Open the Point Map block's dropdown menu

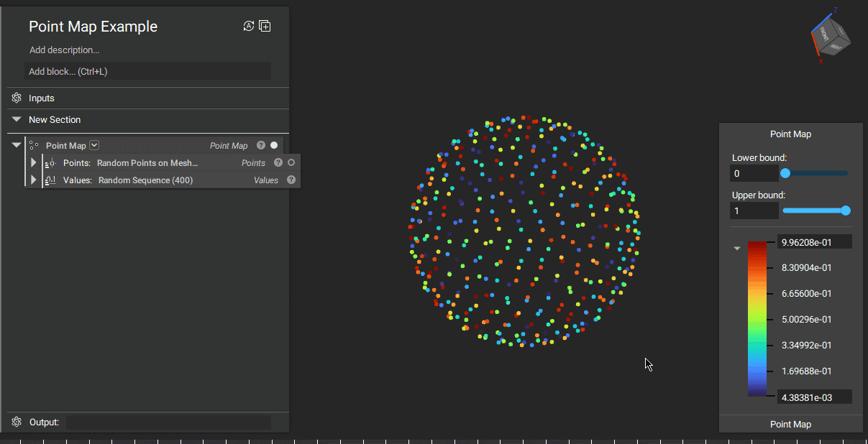94,145
